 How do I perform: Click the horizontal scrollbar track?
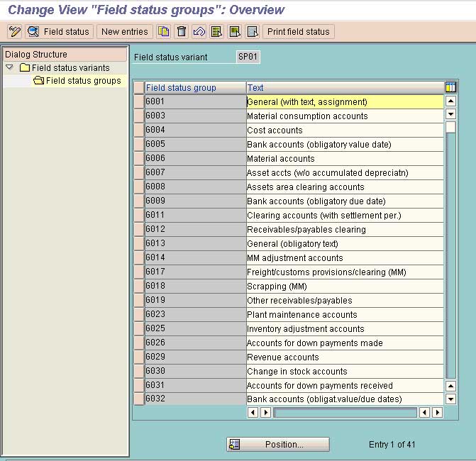345,412
